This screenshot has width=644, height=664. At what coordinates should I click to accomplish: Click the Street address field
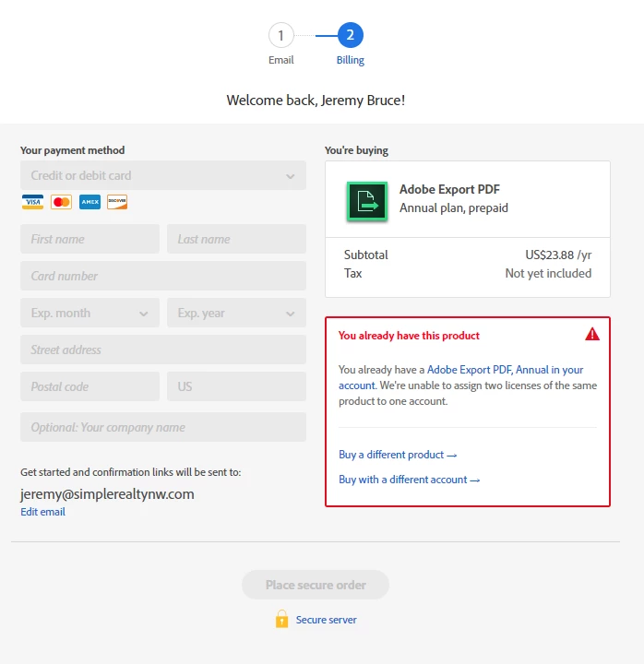[x=163, y=350]
